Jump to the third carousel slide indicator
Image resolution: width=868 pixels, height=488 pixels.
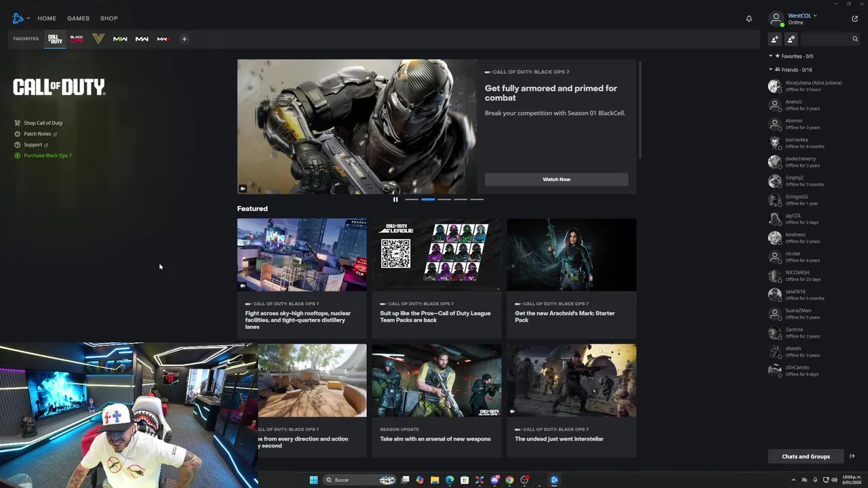(444, 199)
